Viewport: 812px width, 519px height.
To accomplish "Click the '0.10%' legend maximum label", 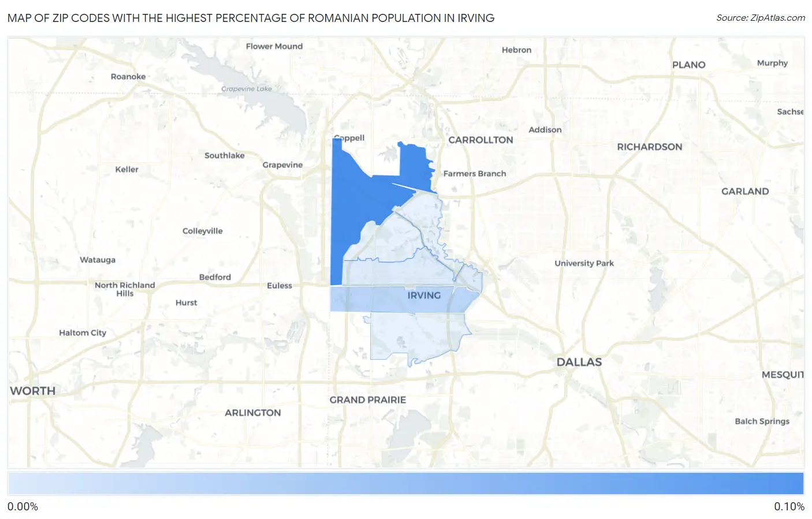I will click(789, 507).
